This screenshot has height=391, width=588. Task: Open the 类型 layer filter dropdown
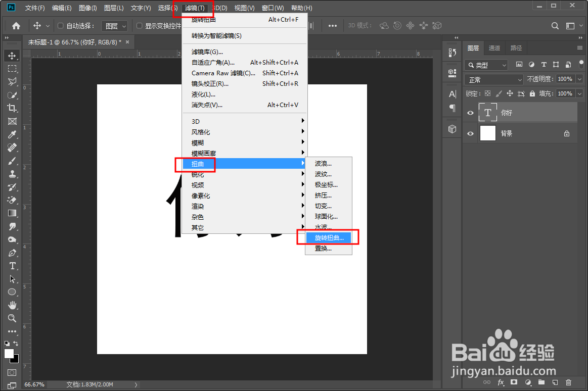486,65
